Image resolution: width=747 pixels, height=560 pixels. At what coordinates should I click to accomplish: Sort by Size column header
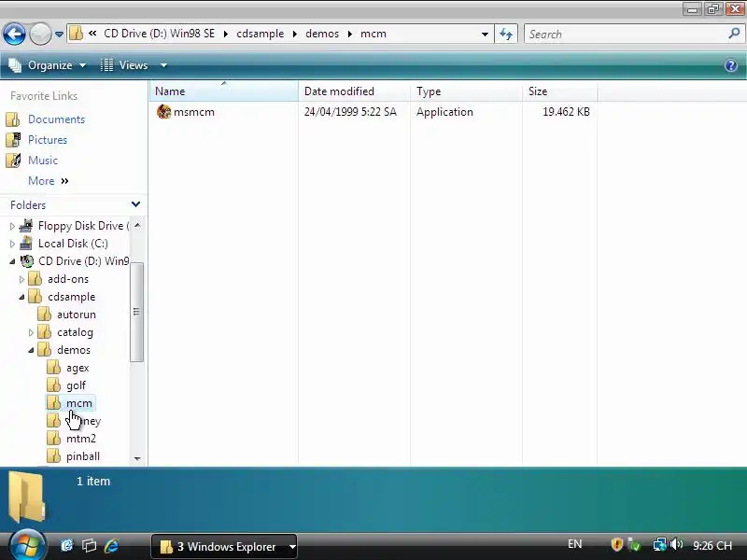tap(559, 91)
